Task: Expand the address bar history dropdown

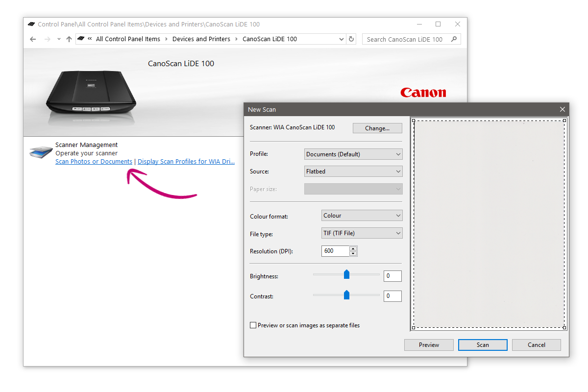Action: point(342,39)
